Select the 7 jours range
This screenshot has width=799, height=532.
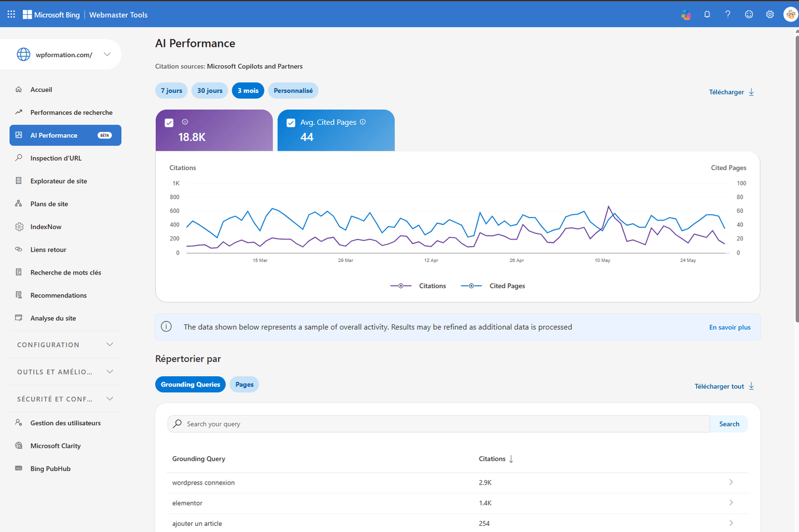tap(171, 90)
